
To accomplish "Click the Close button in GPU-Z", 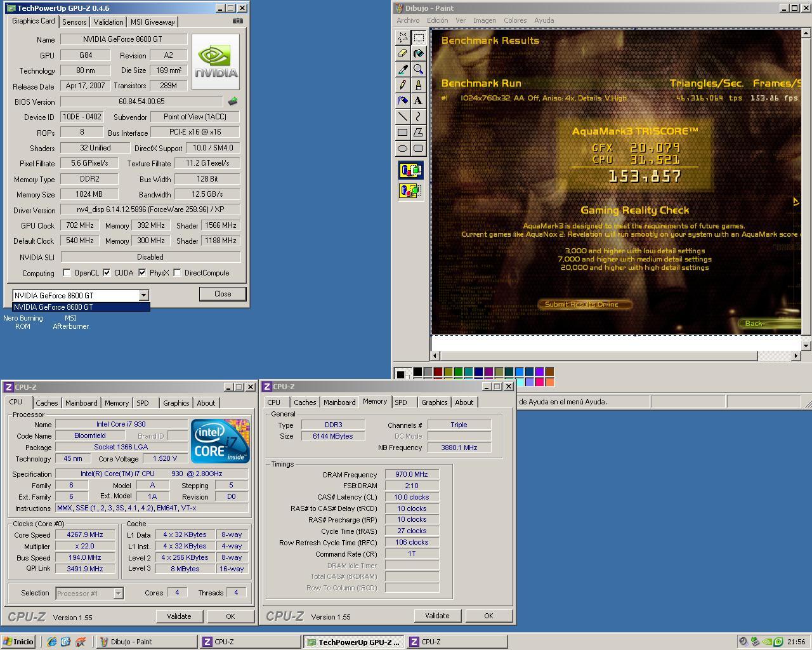I will point(223,294).
